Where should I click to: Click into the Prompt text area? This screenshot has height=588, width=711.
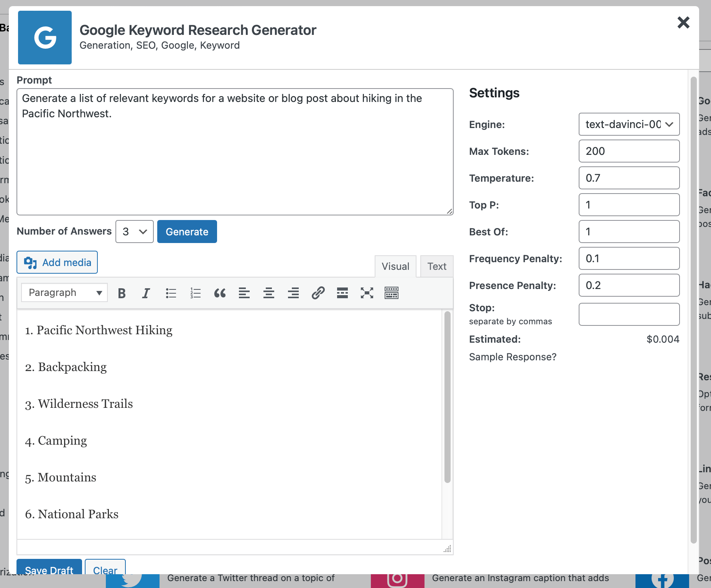[x=235, y=152]
